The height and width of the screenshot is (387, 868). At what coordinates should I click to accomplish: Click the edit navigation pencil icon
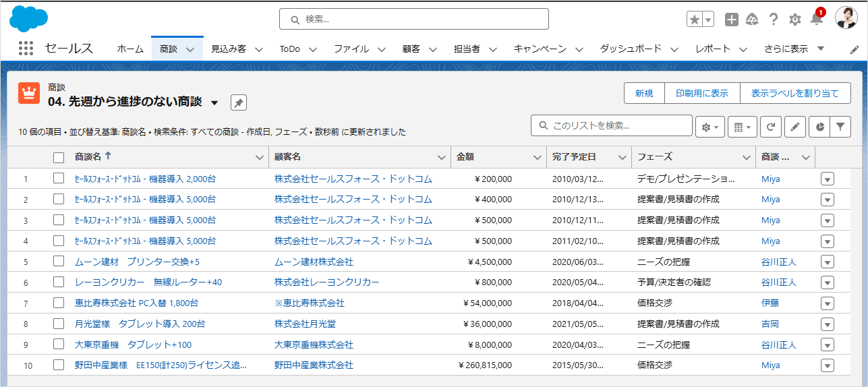[x=854, y=49]
